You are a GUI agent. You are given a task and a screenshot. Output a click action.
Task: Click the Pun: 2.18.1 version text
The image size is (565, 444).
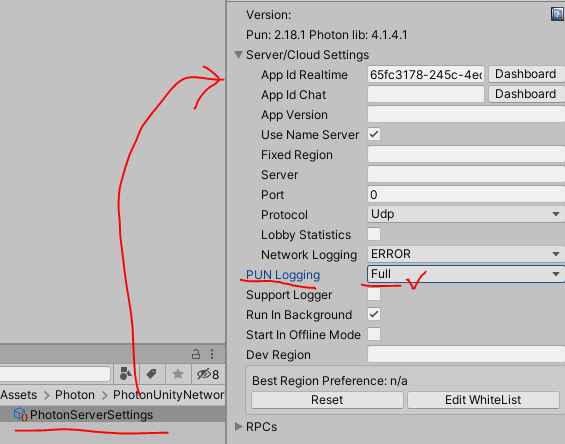(327, 35)
